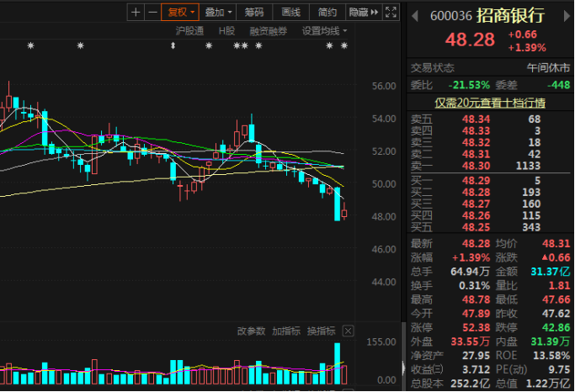The width and height of the screenshot is (575, 392).
Task: Click the panel divider collapse handle
Action: (x=403, y=368)
